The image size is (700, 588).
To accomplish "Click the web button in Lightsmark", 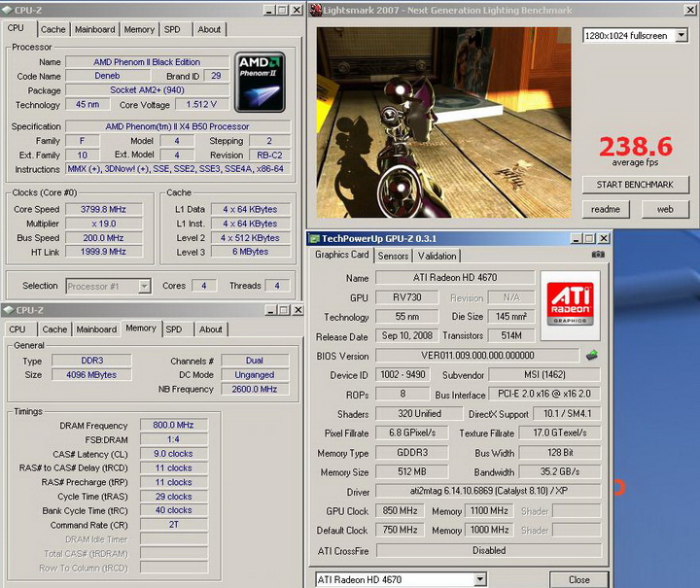I will click(665, 209).
